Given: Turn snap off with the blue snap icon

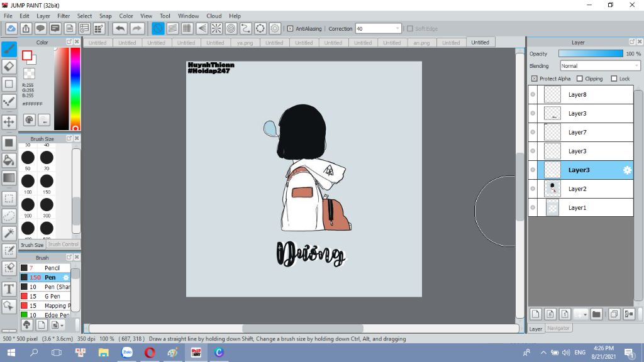Looking at the screenshot, I should point(158,28).
